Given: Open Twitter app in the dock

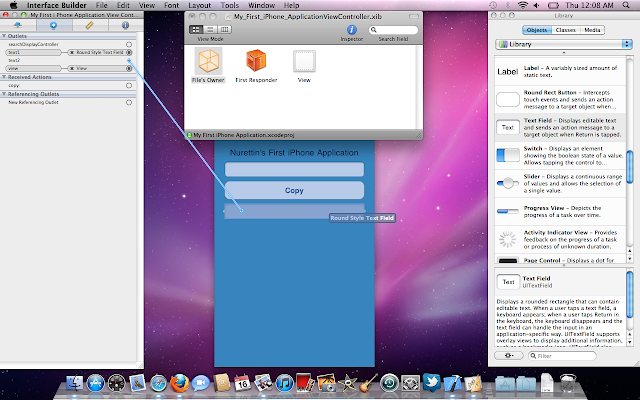Looking at the screenshot, I should tap(431, 383).
